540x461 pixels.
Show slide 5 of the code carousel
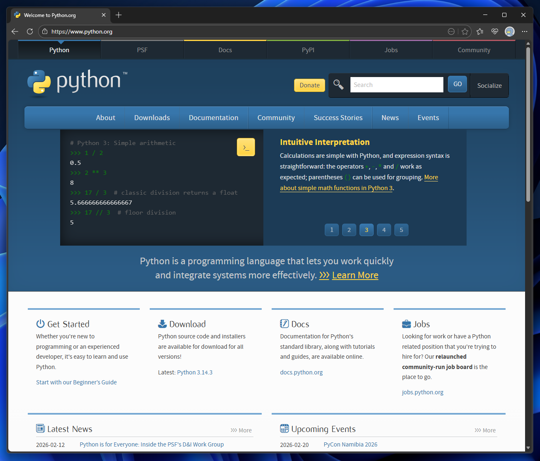[401, 230]
